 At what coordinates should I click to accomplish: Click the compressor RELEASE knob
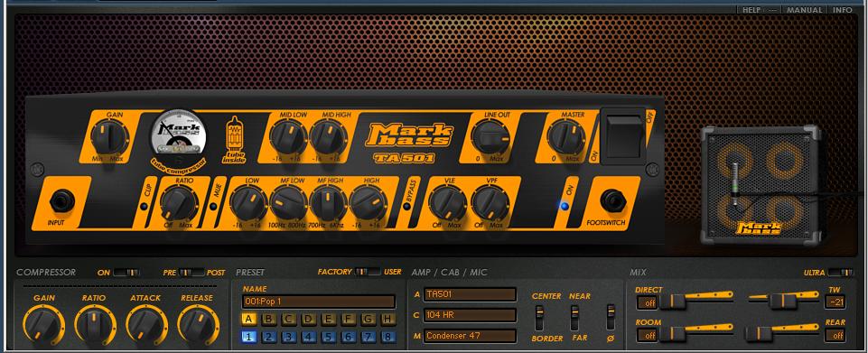[x=198, y=325]
